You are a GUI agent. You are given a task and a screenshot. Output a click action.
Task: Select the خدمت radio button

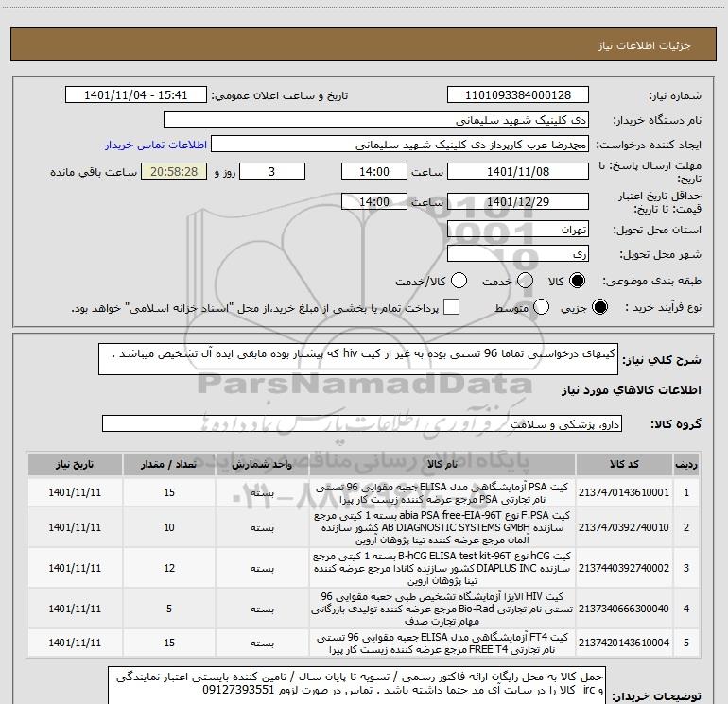(525, 281)
